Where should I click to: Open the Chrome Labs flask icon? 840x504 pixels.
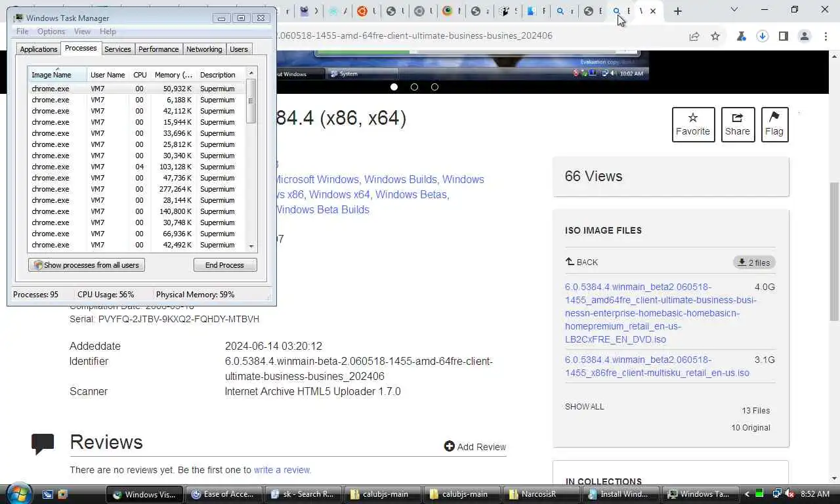click(x=742, y=37)
